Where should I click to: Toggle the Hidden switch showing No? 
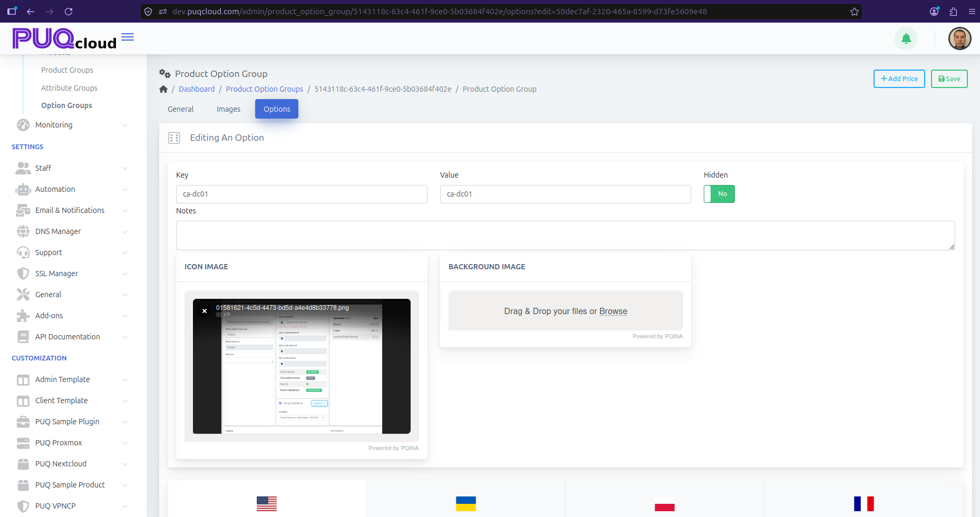point(719,194)
